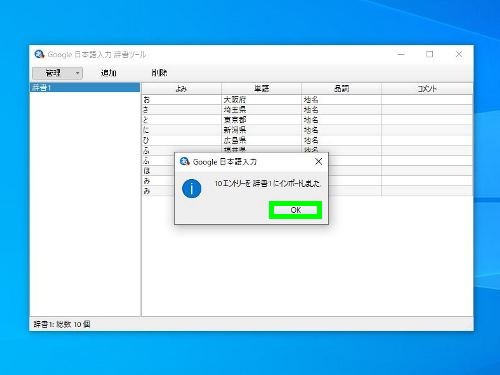Click the reading cell お
The width and height of the screenshot is (500, 375).
tap(181, 100)
